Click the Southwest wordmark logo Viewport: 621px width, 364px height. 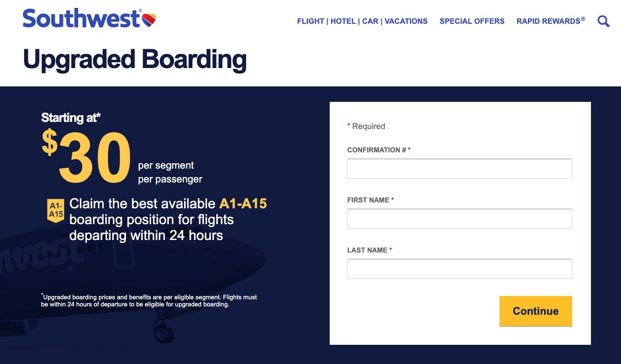click(x=81, y=18)
